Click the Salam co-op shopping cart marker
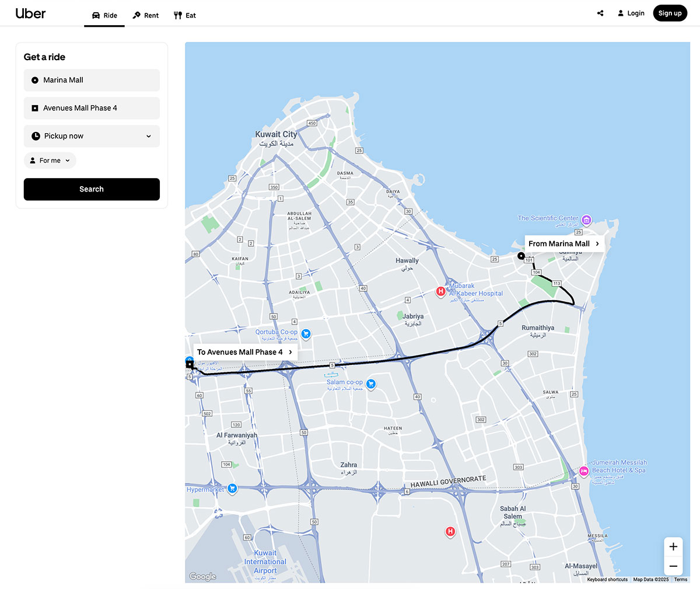 371,384
